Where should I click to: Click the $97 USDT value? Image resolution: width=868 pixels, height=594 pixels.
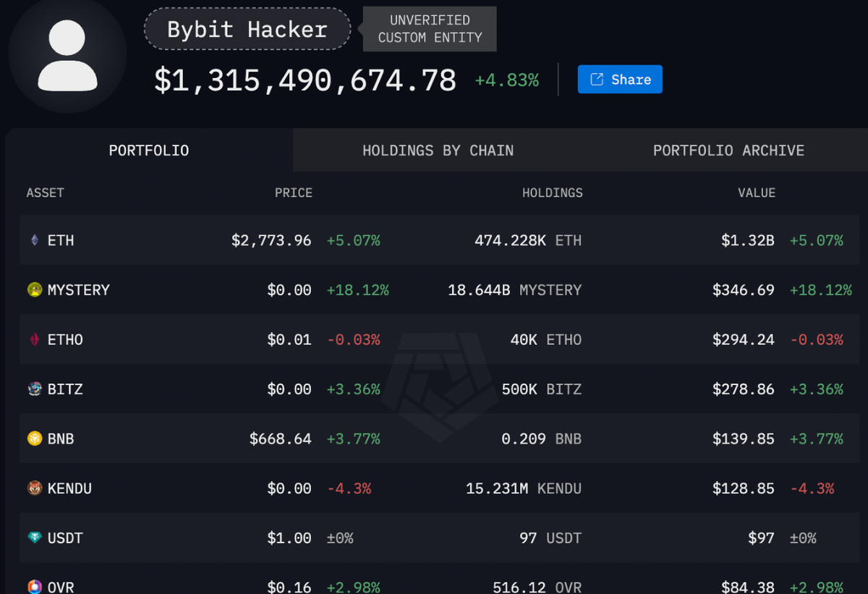pyautogui.click(x=762, y=538)
